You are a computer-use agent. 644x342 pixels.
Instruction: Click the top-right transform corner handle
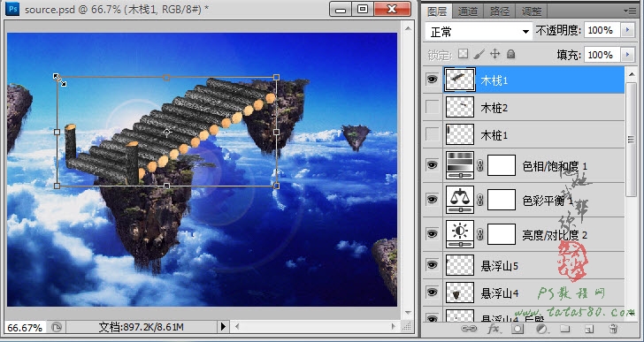coord(276,77)
